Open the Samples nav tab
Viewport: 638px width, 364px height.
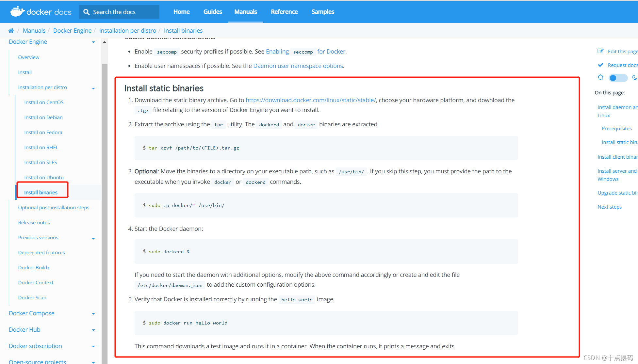(323, 12)
